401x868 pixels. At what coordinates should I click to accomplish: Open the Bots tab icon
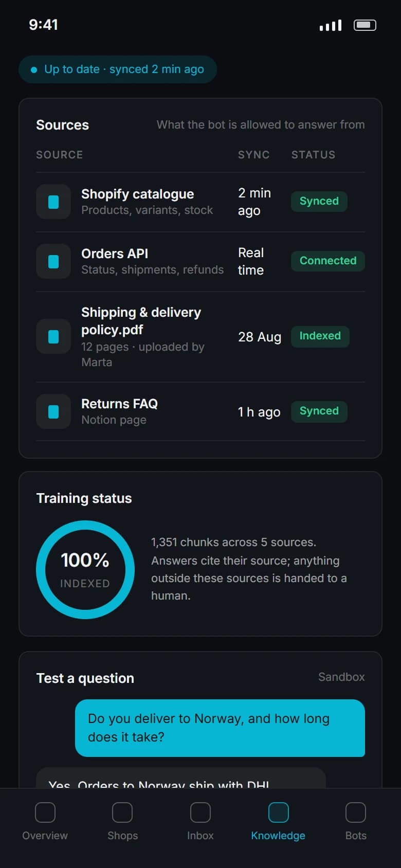point(356,812)
